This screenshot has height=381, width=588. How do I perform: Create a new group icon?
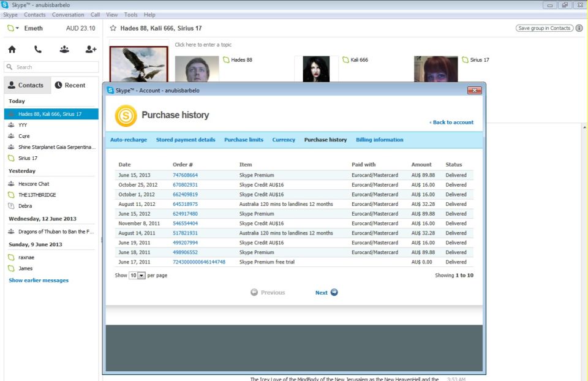[x=64, y=49]
